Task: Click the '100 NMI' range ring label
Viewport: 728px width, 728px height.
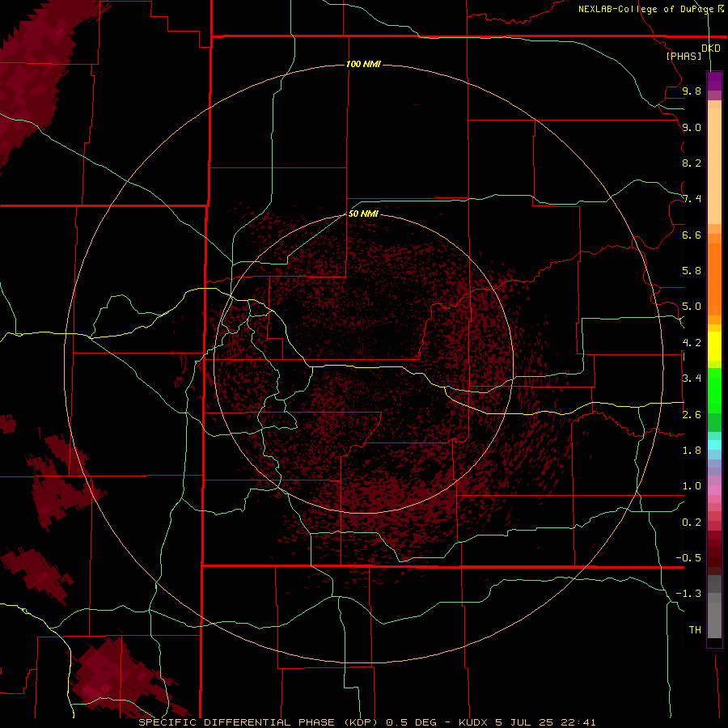Action: (x=363, y=64)
